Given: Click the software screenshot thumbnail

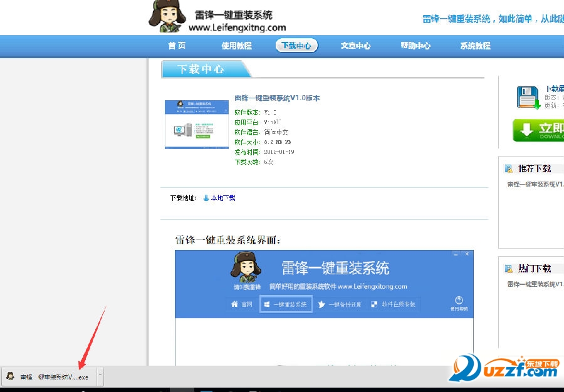Looking at the screenshot, I should [x=188, y=124].
